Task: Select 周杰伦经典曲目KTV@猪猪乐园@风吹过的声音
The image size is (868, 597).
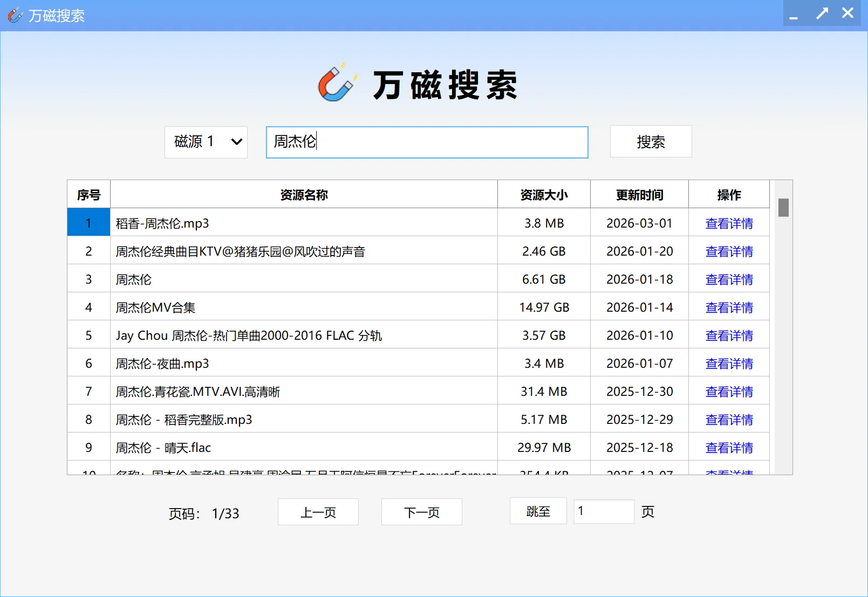Action: coord(304,251)
